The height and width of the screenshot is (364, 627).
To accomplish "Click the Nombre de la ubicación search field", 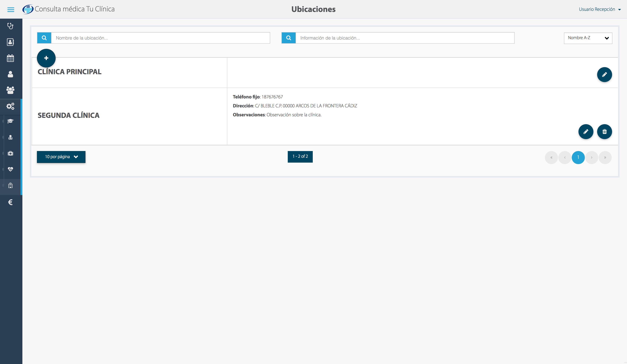I will (x=160, y=38).
